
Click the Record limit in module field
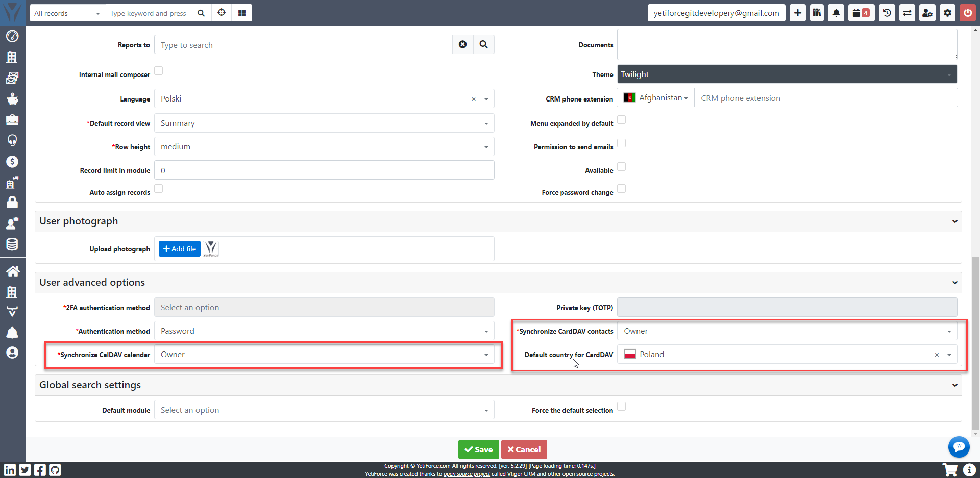coord(324,170)
